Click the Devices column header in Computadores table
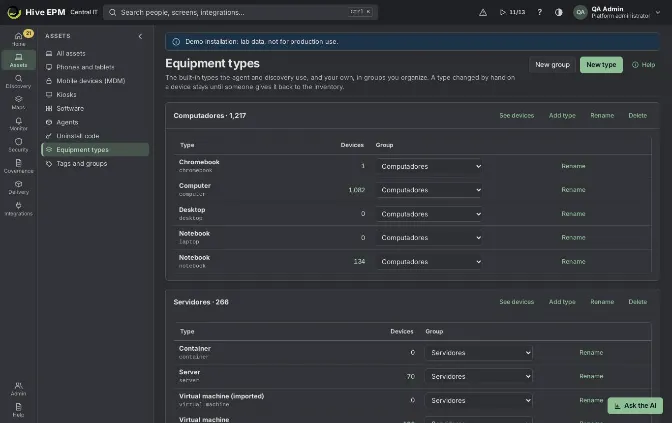Screen dimensions: 672x423 pyautogui.click(x=352, y=145)
